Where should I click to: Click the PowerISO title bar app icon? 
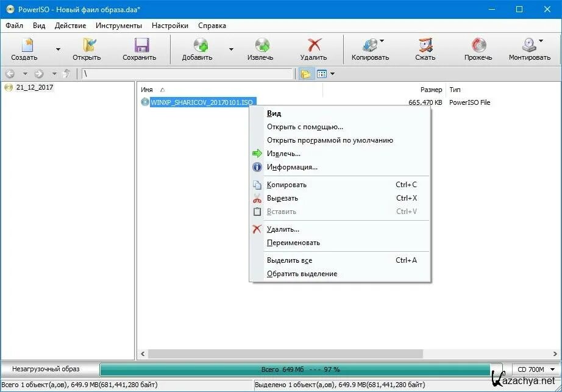coord(10,9)
